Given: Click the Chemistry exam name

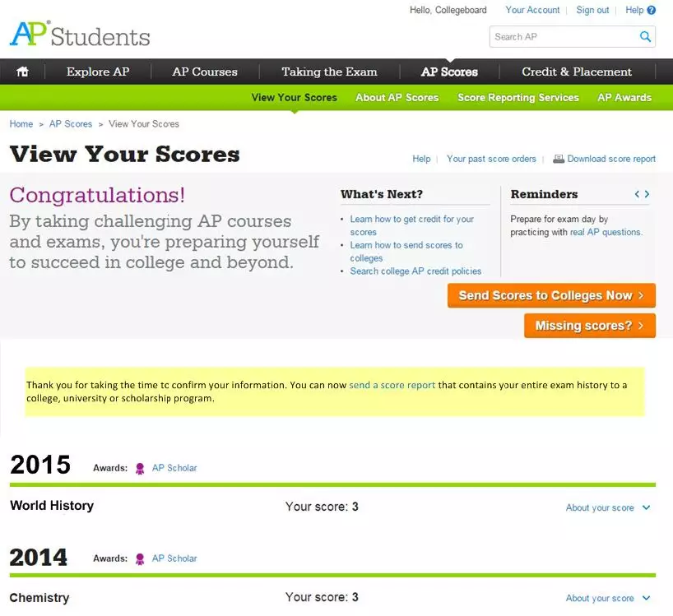Looking at the screenshot, I should tap(39, 598).
